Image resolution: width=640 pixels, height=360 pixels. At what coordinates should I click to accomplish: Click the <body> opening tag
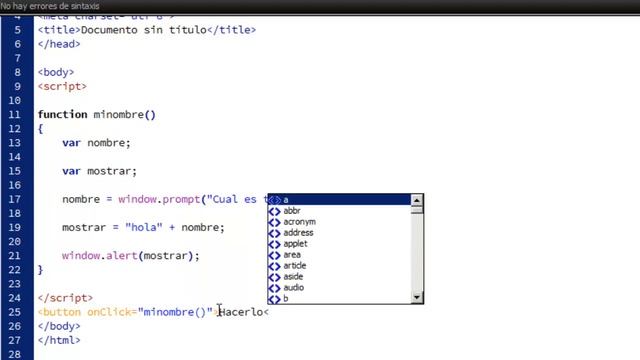[x=56, y=72]
